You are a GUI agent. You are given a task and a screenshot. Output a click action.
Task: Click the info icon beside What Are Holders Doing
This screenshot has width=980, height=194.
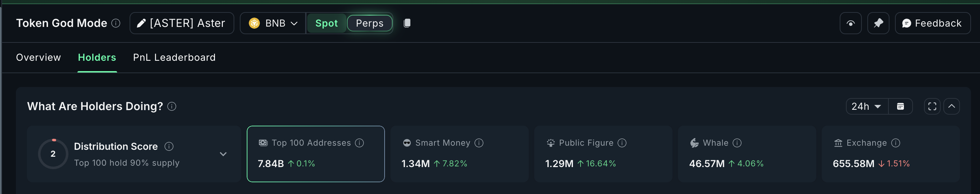tap(172, 107)
